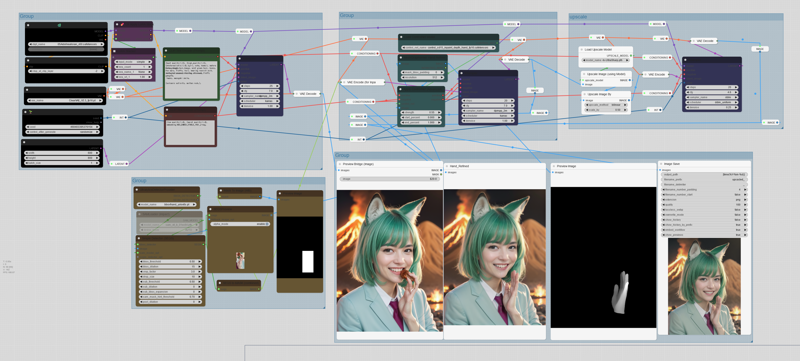Click the saved upscaled image thumbnail
Screen dimensions: 800x361
pyautogui.click(x=704, y=287)
